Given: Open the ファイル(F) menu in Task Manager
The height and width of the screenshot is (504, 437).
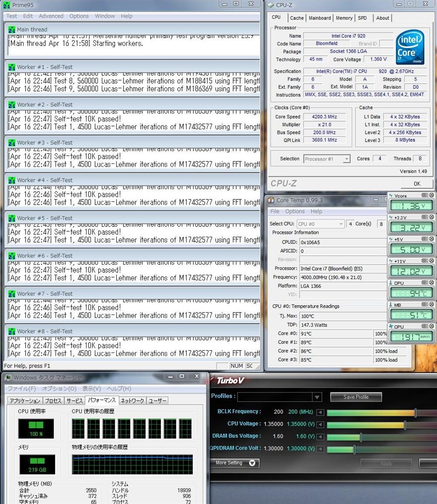Looking at the screenshot, I should [22, 389].
